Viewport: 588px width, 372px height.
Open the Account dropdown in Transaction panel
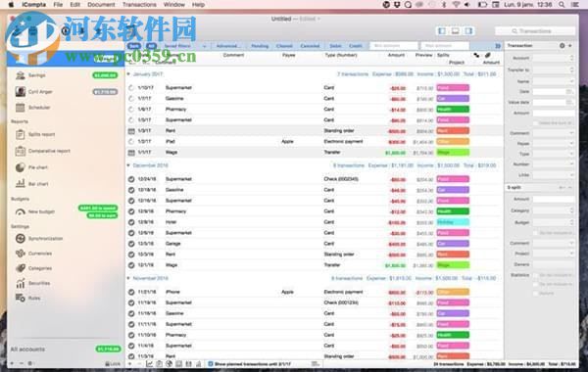click(554, 58)
